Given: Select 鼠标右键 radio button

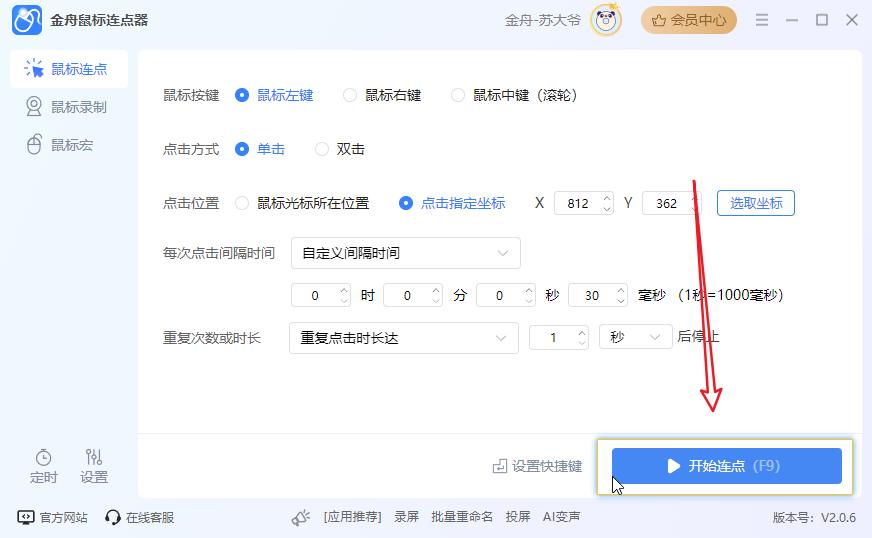Looking at the screenshot, I should pos(350,95).
